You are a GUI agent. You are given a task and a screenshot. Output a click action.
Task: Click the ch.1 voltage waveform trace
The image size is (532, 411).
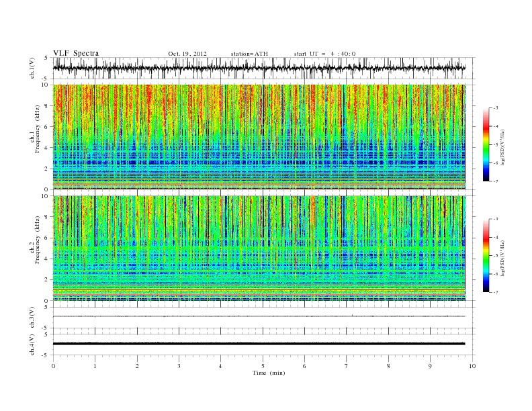[x=259, y=68]
